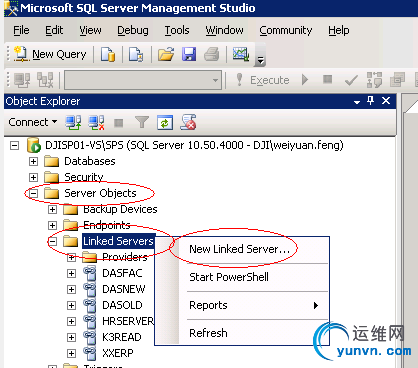Expand the Databases folder

tap(33, 162)
